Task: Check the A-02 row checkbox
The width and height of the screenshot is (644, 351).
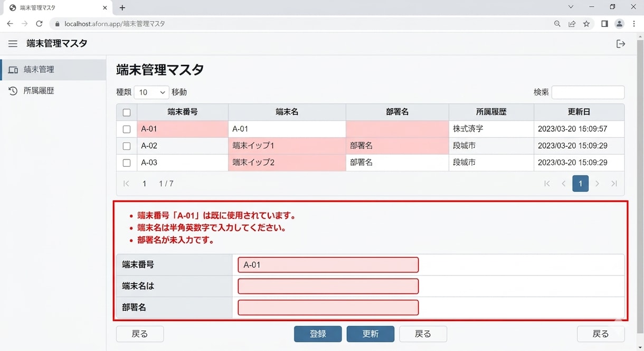Action: [x=127, y=146]
